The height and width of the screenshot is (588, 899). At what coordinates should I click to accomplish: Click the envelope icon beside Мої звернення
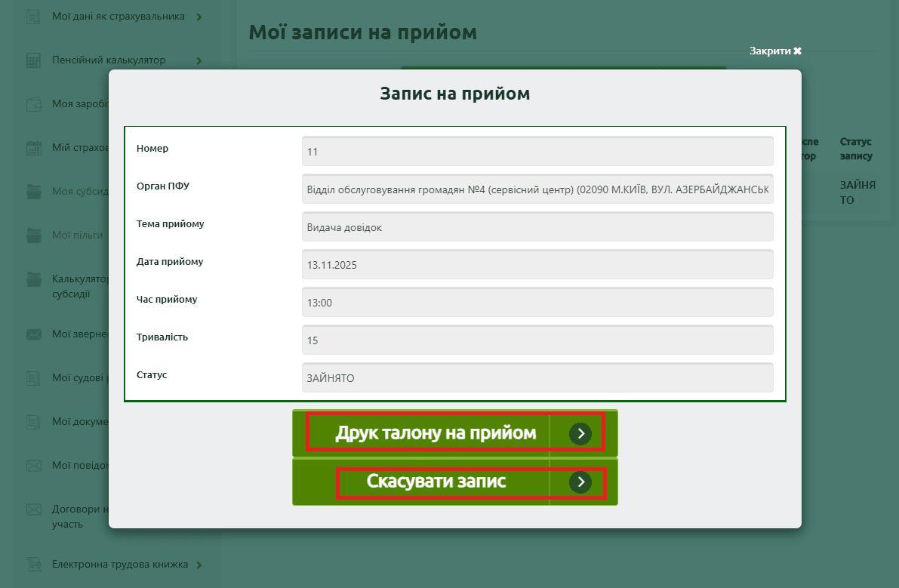33,334
